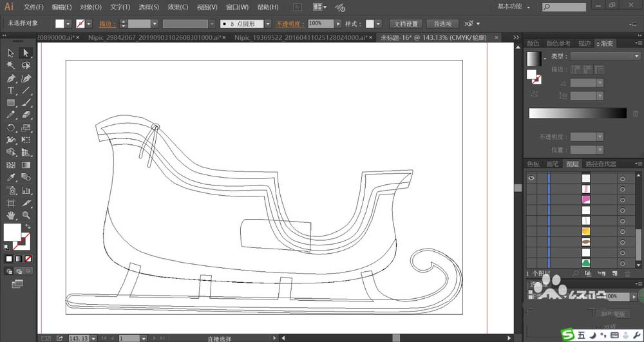644x342 pixels.
Task: Expand the stroke weight dropdown
Action: (155, 24)
